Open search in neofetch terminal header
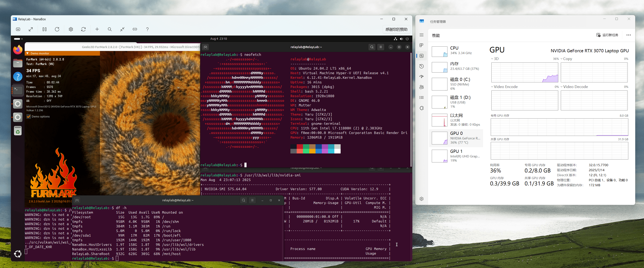 [372, 47]
